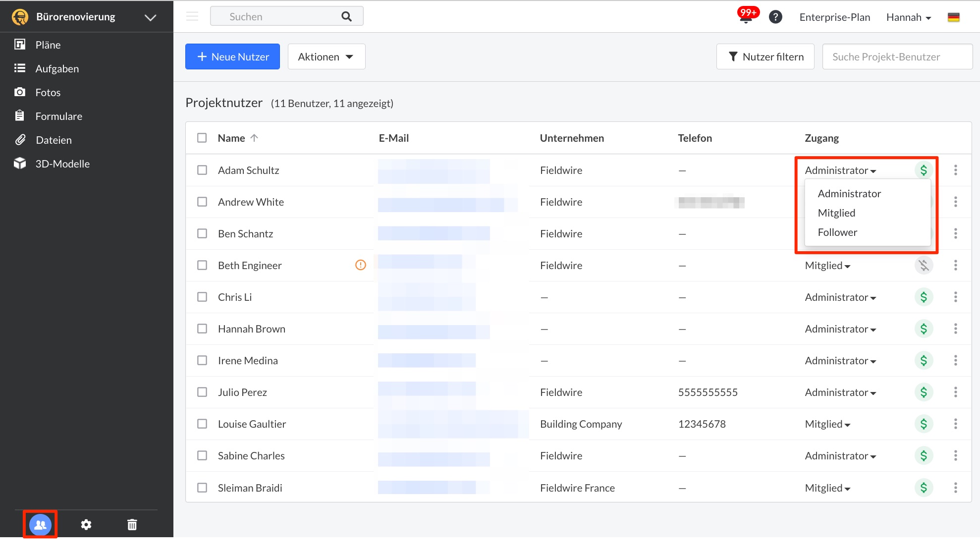Check the box for Beth Engineer
The height and width of the screenshot is (559, 980).
click(x=202, y=265)
